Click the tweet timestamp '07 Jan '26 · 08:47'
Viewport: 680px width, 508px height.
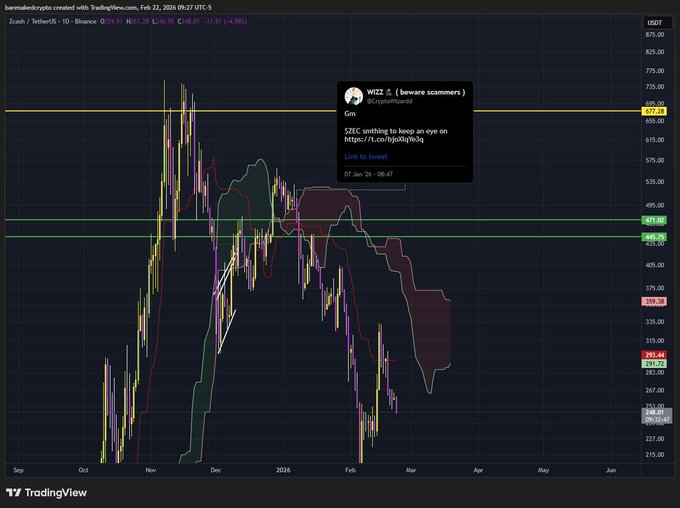pos(368,174)
